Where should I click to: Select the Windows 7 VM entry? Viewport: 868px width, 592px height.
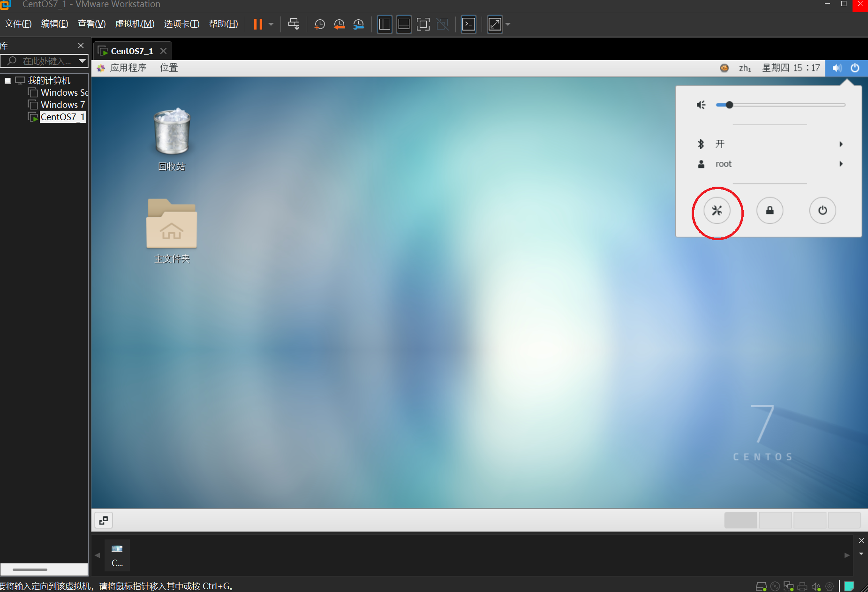pyautogui.click(x=63, y=105)
